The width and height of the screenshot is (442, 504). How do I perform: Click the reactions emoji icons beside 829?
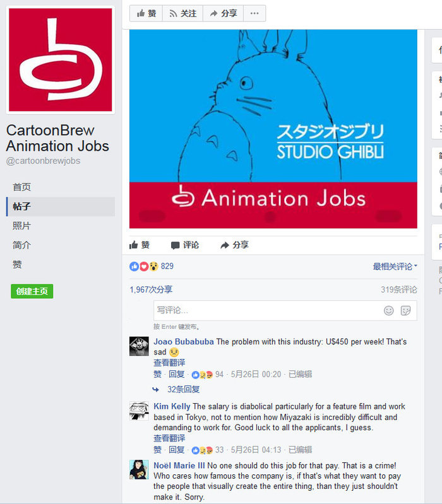144,266
